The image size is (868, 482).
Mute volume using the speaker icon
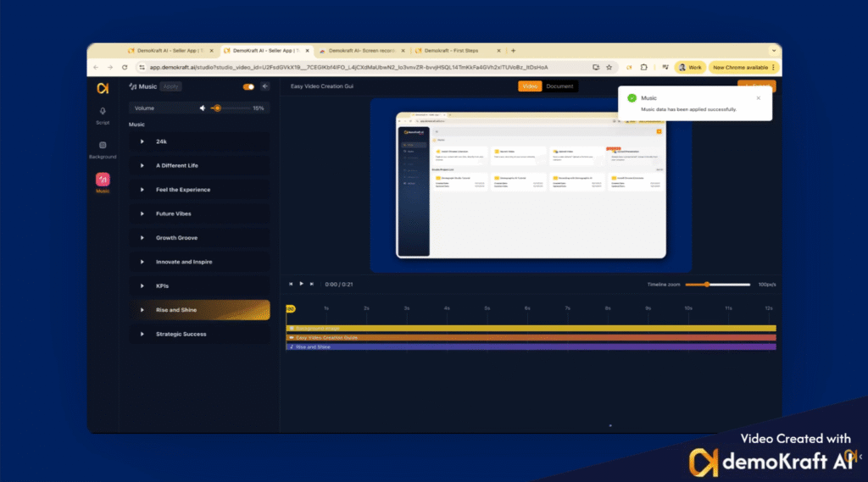203,108
